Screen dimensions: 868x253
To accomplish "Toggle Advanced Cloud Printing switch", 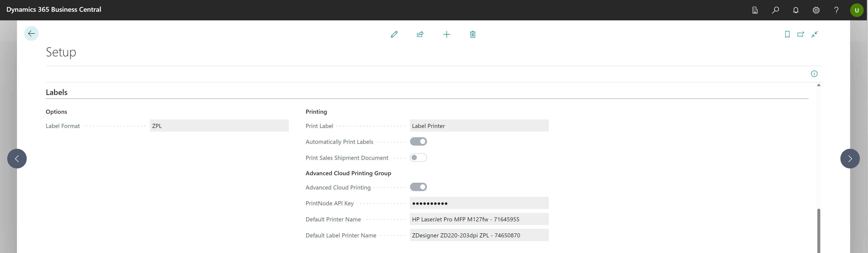I will pyautogui.click(x=418, y=187).
